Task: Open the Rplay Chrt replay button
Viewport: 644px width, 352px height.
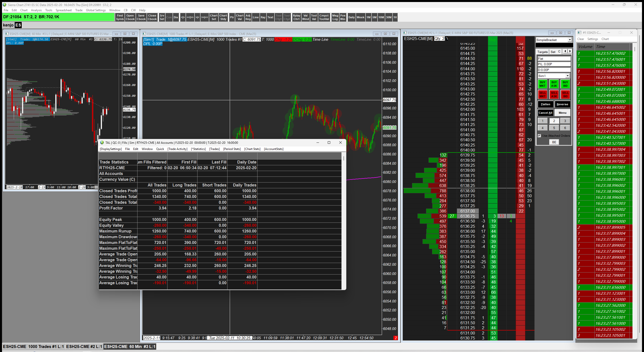Action: point(296,17)
